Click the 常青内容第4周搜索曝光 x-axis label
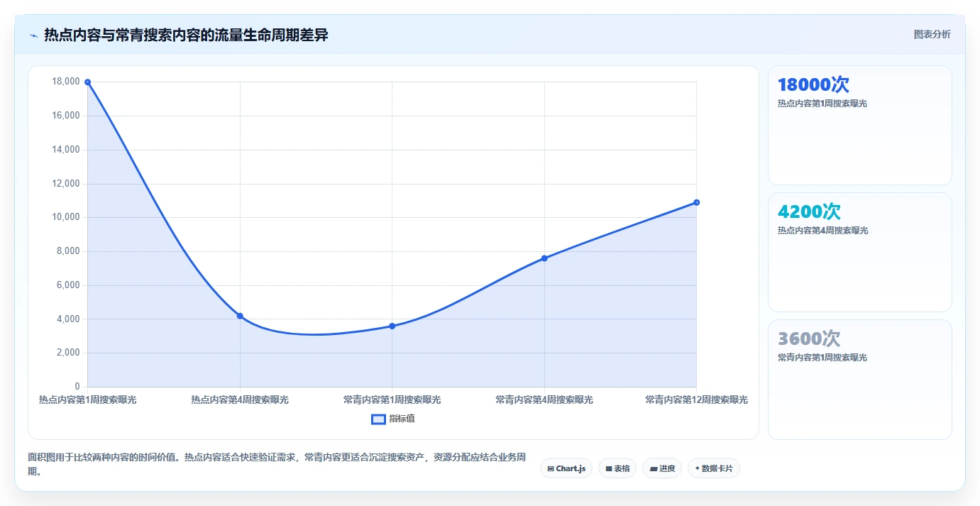 point(544,400)
